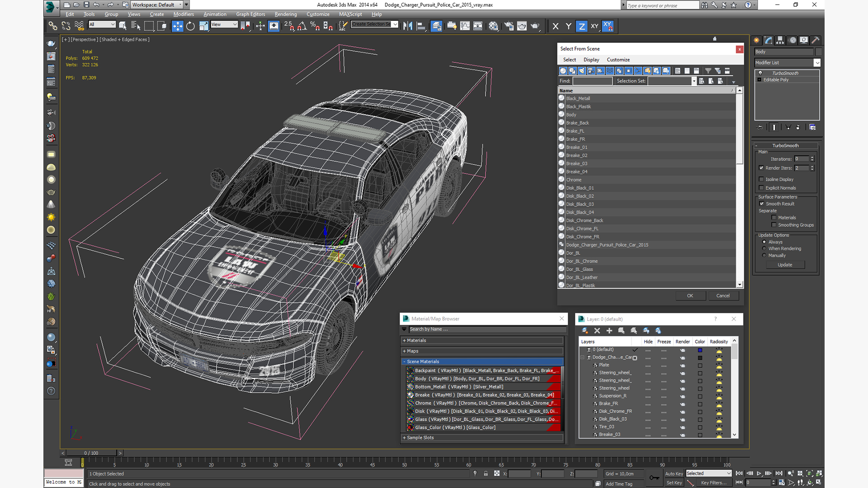Screen dimensions: 868x488
Task: Click the TurboSmooth Update button
Action: [785, 265]
